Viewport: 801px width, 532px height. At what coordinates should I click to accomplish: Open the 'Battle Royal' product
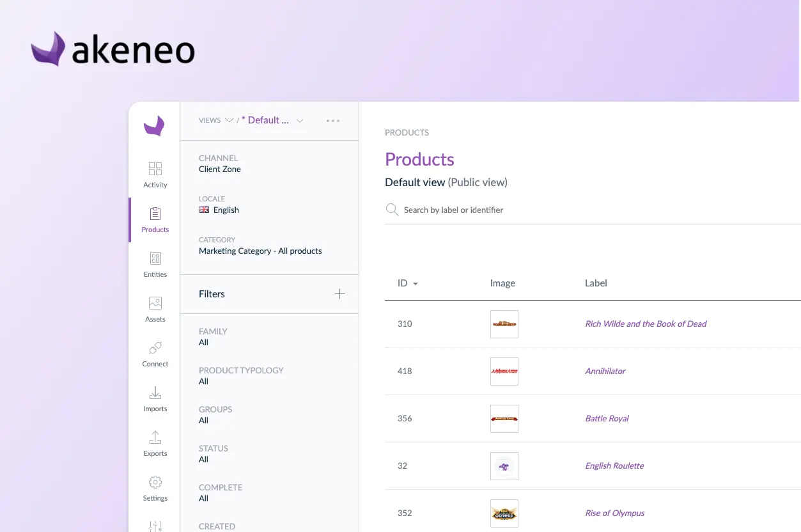pyautogui.click(x=607, y=418)
